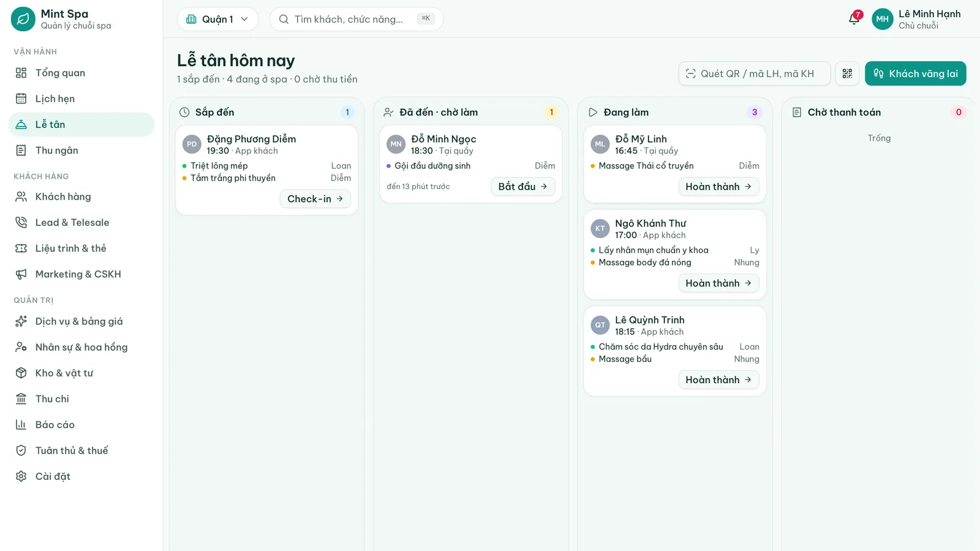Click the MH user avatar

coord(882,19)
